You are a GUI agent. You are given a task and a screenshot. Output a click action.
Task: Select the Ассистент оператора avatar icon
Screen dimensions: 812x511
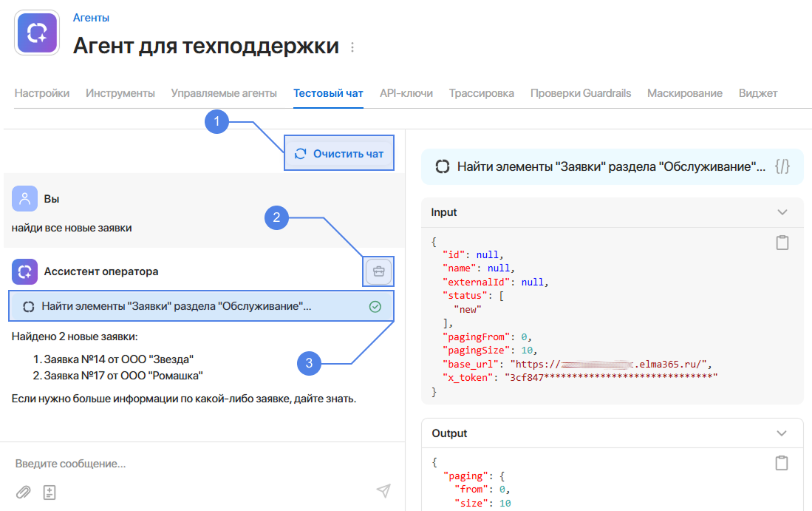(x=24, y=271)
